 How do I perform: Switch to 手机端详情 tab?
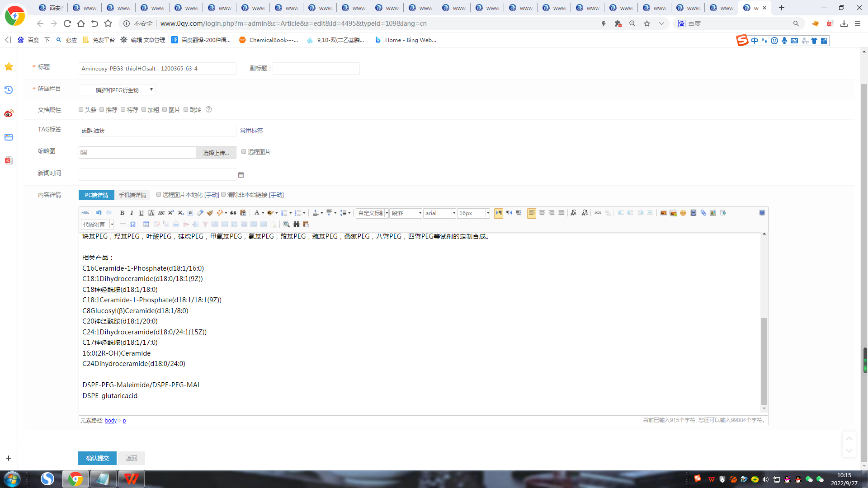pyautogui.click(x=132, y=195)
